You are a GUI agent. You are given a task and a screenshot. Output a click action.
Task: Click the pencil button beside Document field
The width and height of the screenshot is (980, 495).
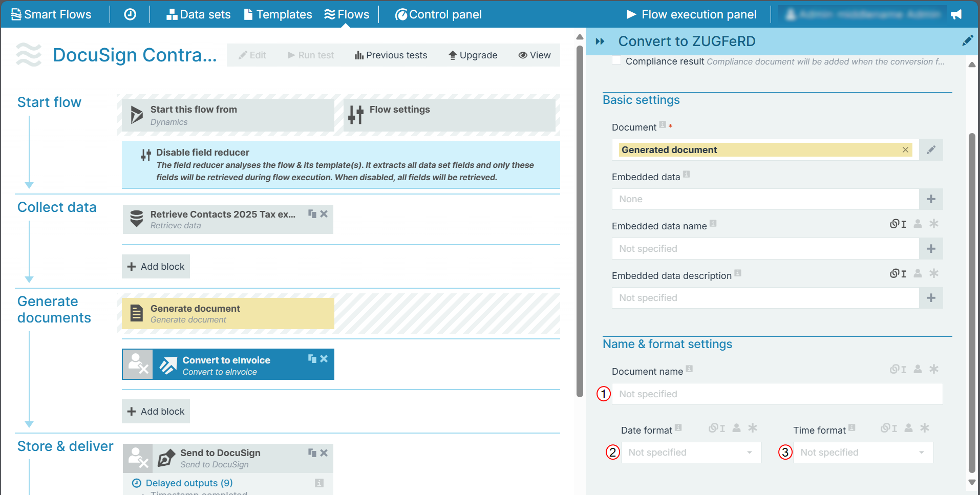931,150
